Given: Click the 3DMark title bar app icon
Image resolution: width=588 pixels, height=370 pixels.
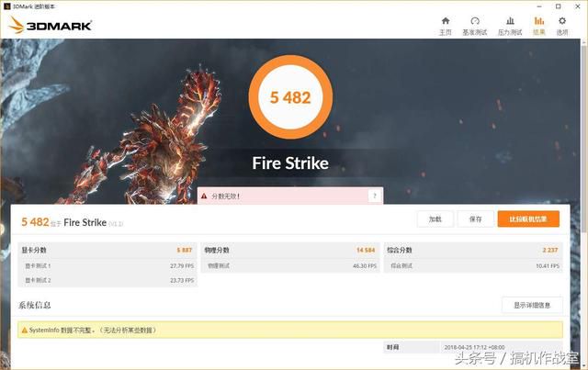Looking at the screenshot, I should point(6,6).
